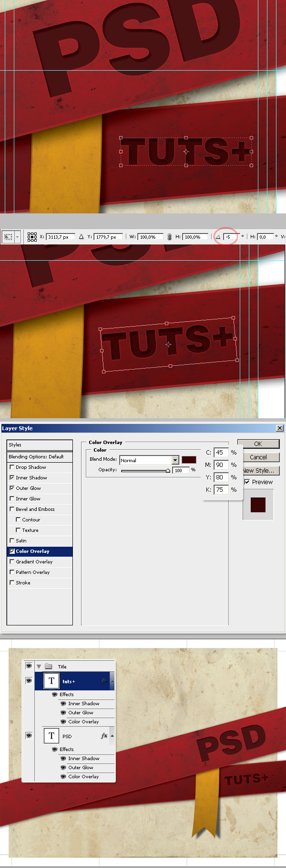Enable the Inner Glow checkbox

tap(12, 498)
